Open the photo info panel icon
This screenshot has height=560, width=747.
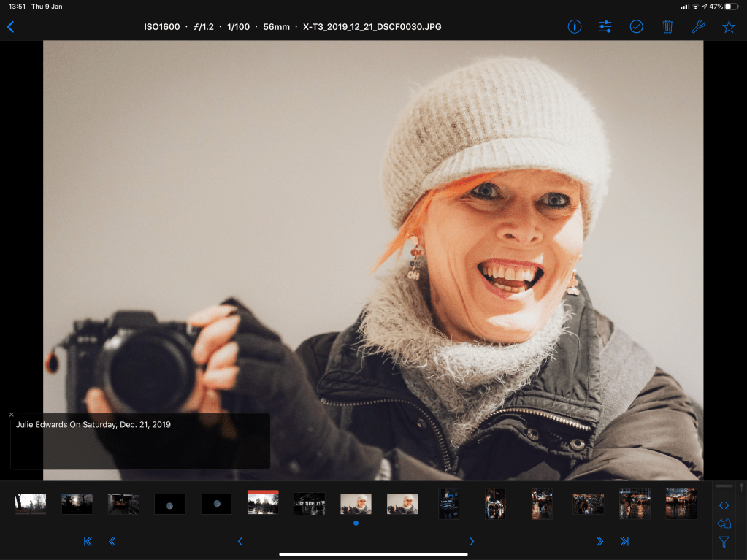tap(575, 27)
